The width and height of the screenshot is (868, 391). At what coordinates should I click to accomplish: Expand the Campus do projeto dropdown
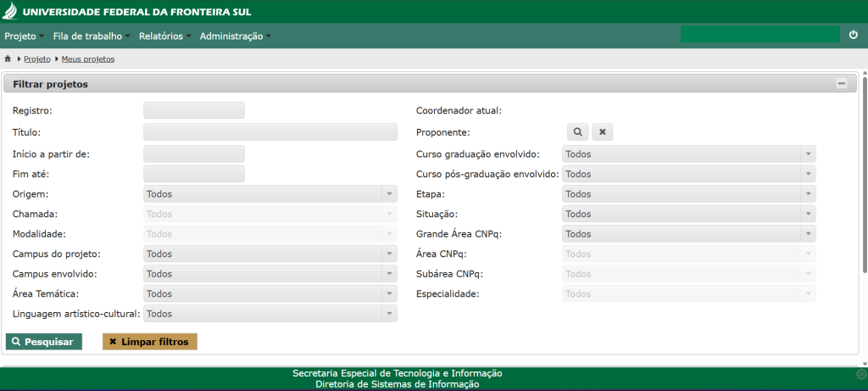pyautogui.click(x=270, y=254)
